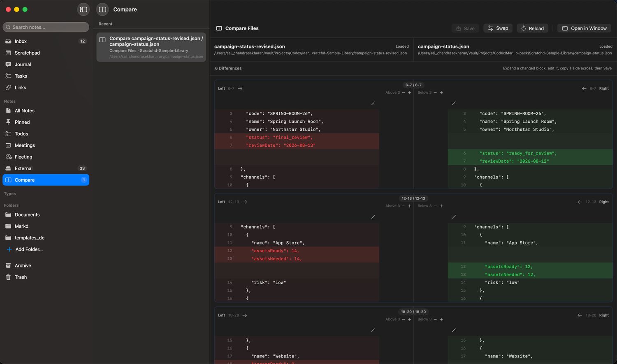
Task: Edit right side of block 12-13
Action: 454,217
